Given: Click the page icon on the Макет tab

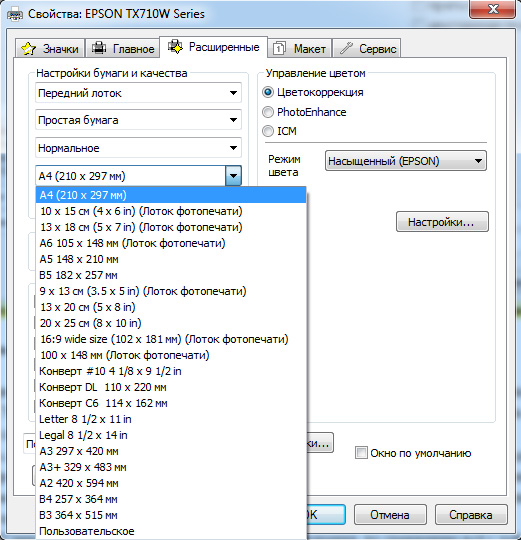Looking at the screenshot, I should (x=279, y=49).
